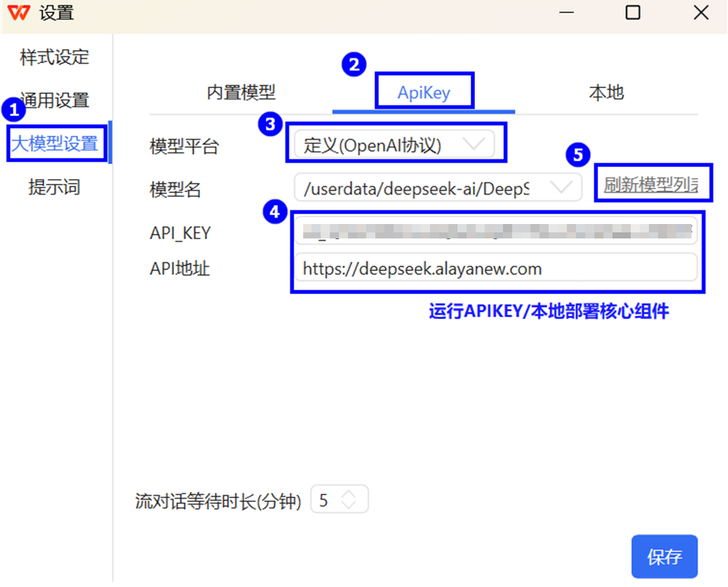Viewport: 728px width, 587px height.
Task: Maximize the 设置 window
Action: (x=632, y=13)
